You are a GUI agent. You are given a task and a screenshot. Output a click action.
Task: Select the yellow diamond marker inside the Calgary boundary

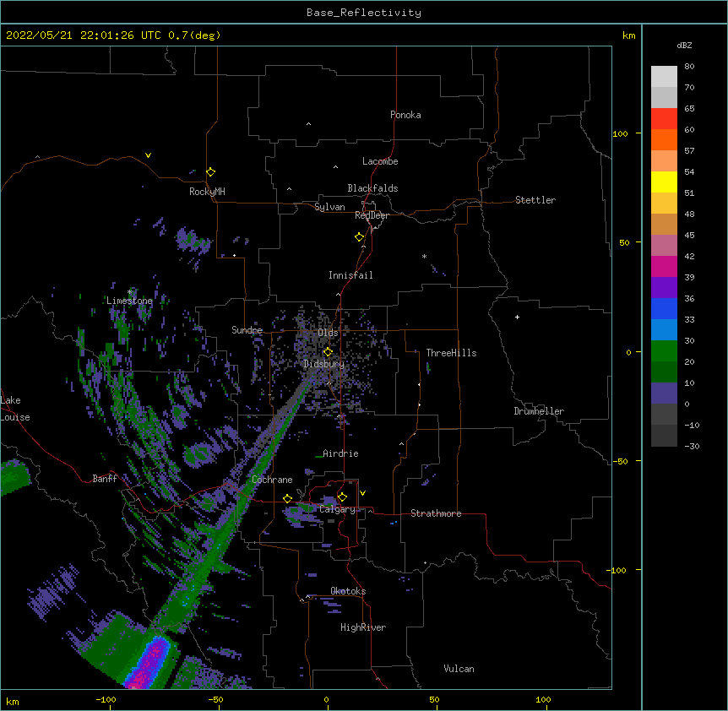click(x=342, y=497)
